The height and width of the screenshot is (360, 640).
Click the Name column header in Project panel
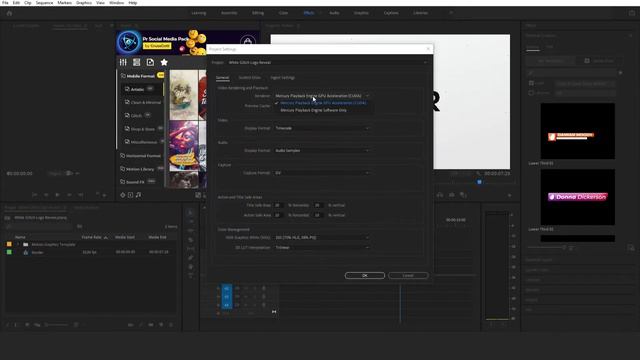(20, 237)
